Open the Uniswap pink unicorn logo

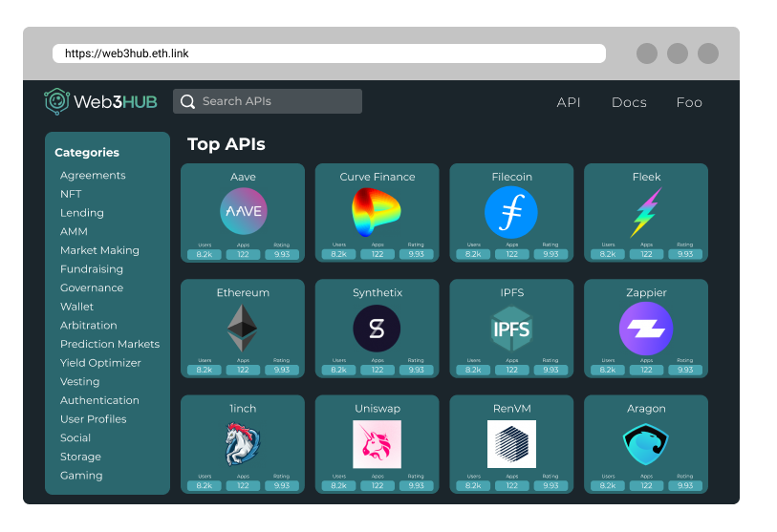378,444
